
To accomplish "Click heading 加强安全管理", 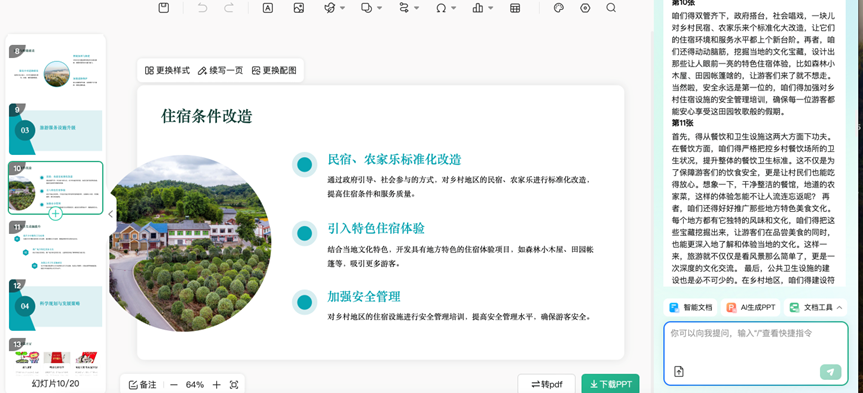I will pos(364,297).
